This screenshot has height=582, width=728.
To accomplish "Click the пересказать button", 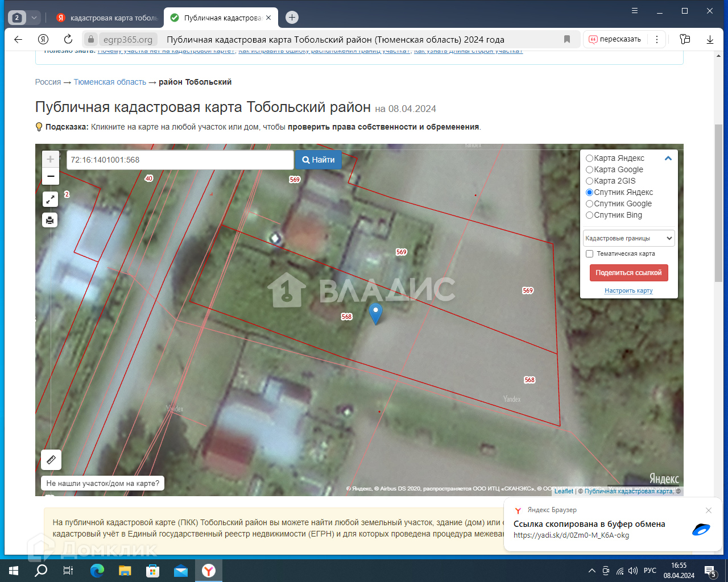I will tap(614, 39).
